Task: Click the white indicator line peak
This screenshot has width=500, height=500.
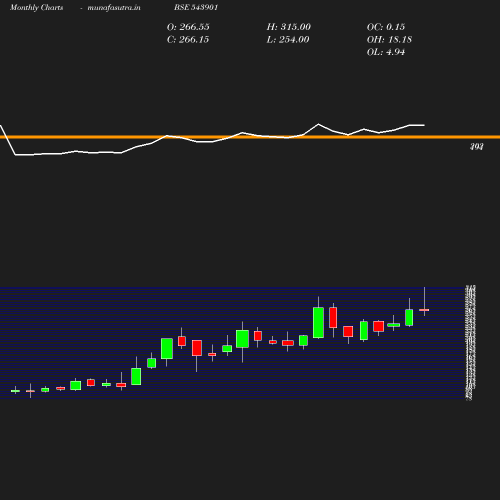Action: point(318,124)
